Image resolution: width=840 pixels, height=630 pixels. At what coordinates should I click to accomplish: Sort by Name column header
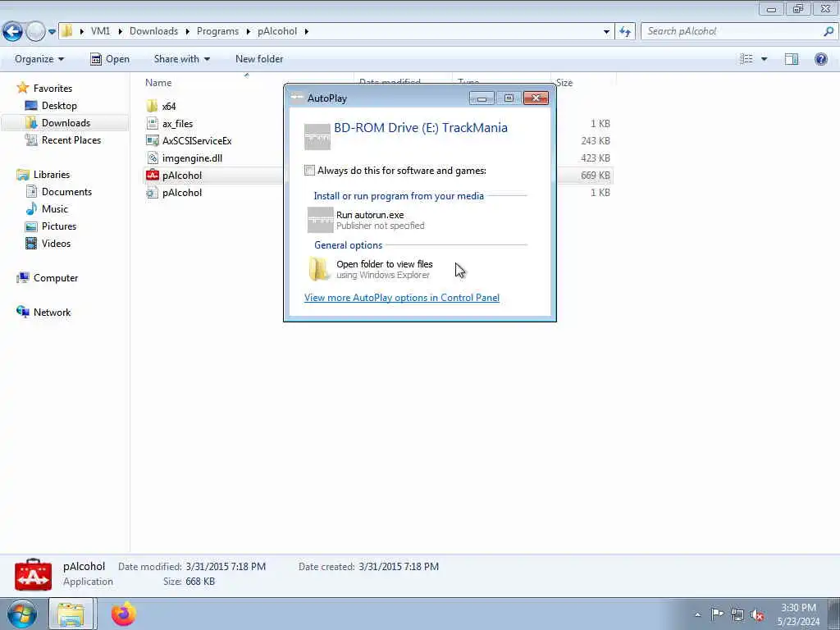click(x=158, y=83)
